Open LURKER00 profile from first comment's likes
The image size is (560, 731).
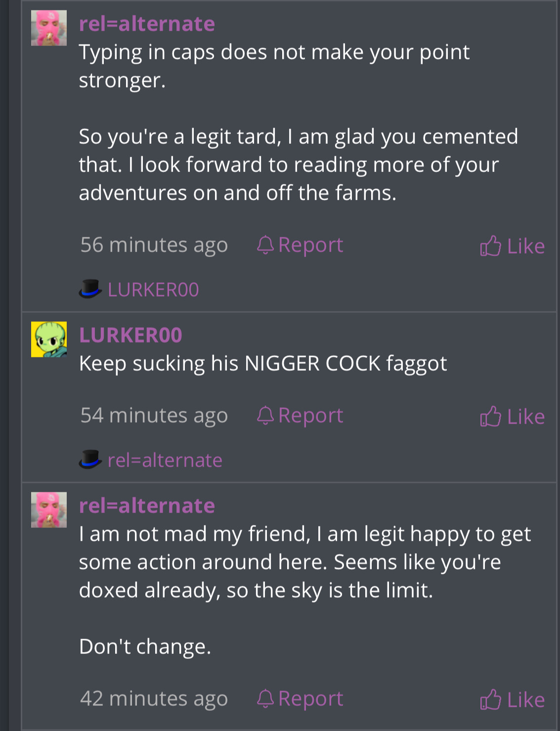[x=153, y=290]
